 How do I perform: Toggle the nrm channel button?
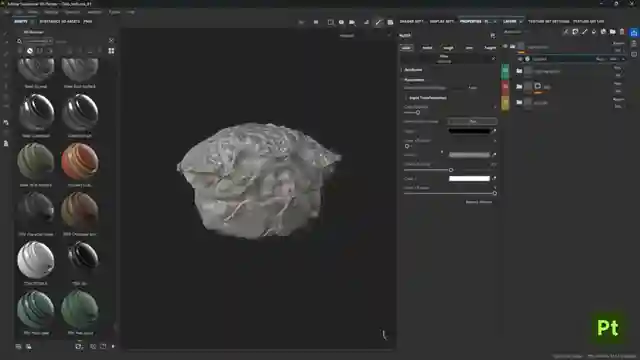(469, 48)
